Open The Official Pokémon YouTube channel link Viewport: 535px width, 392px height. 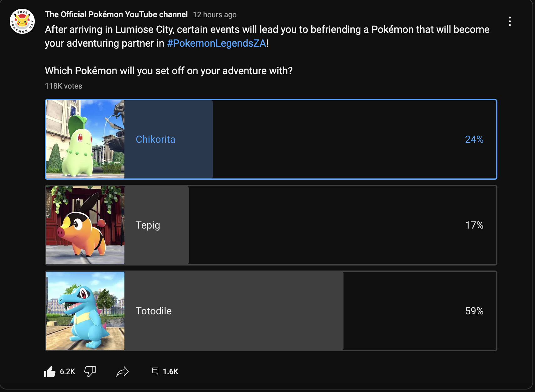pyautogui.click(x=116, y=14)
